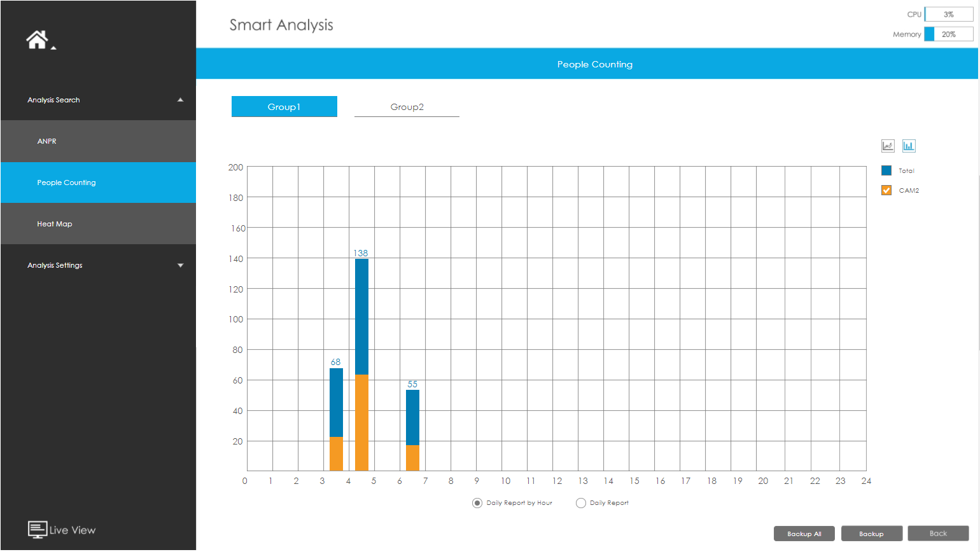Viewport: 980px width, 552px height.
Task: Click the Smart Analysis page title
Action: (281, 25)
